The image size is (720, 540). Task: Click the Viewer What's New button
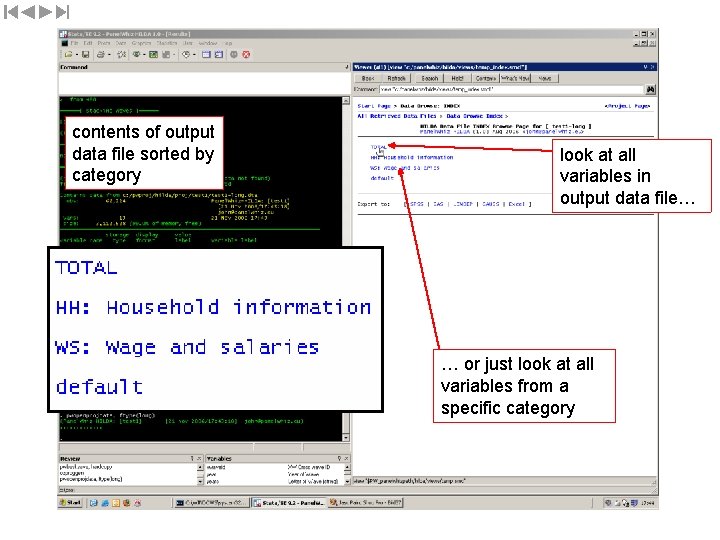(515, 79)
